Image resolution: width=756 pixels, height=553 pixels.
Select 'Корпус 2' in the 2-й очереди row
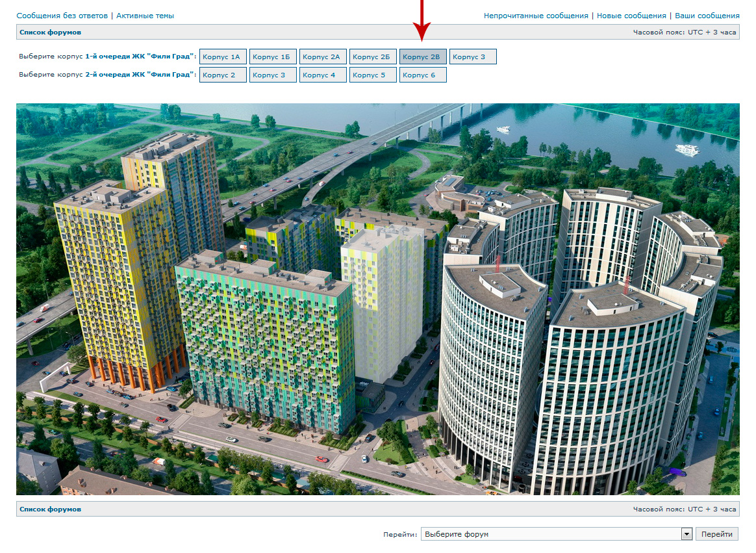[x=223, y=75]
